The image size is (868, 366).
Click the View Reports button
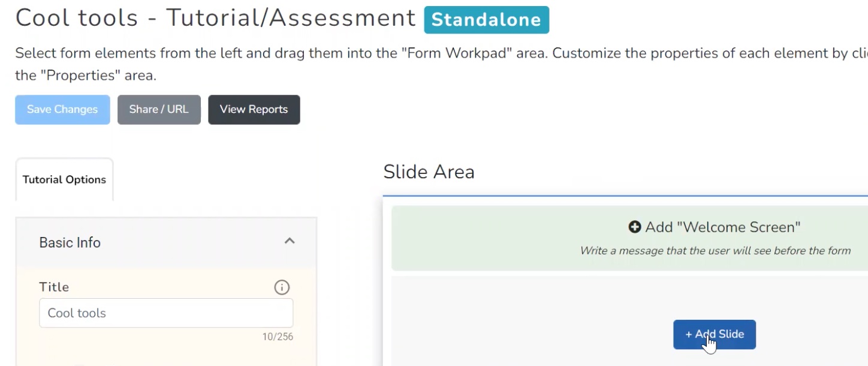click(x=254, y=109)
